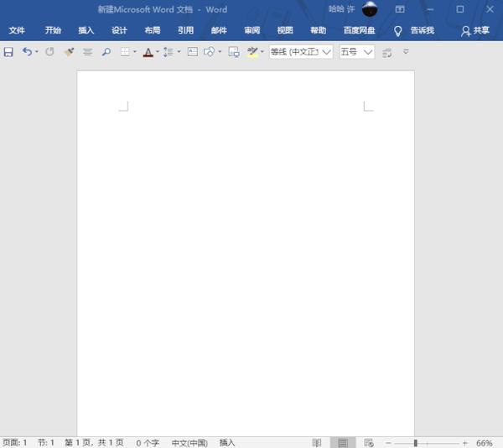The height and width of the screenshot is (448, 503).
Task: Insert a text box via toolbar icon
Action: click(193, 52)
